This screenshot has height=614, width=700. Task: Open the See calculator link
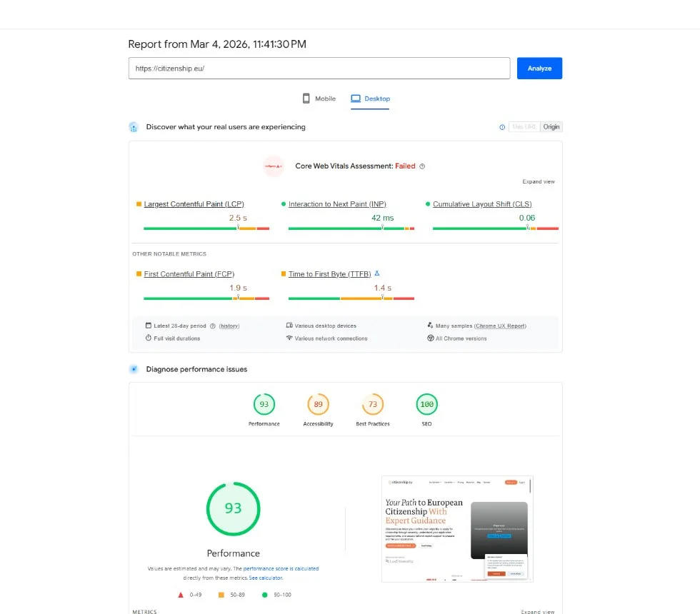pyautogui.click(x=265, y=577)
